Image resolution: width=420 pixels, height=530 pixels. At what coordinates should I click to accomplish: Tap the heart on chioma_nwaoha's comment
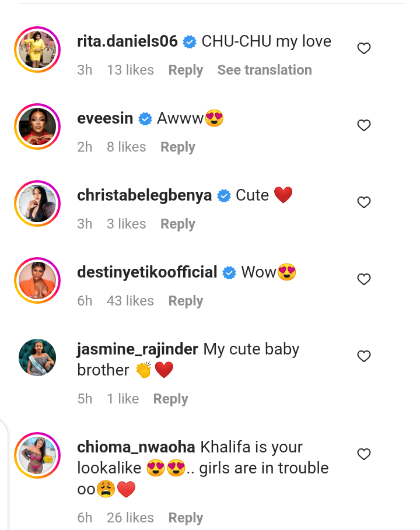[x=364, y=454]
